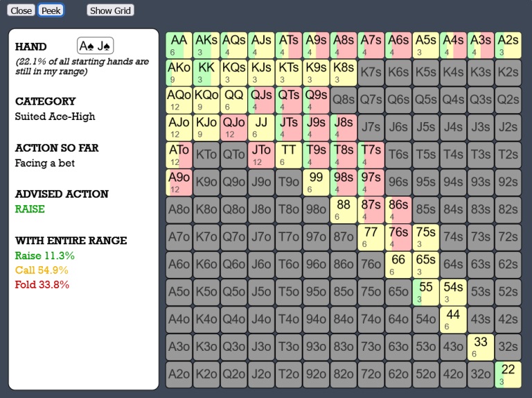Select the TT pocket pair cell
532x398 pixels.
coord(288,155)
